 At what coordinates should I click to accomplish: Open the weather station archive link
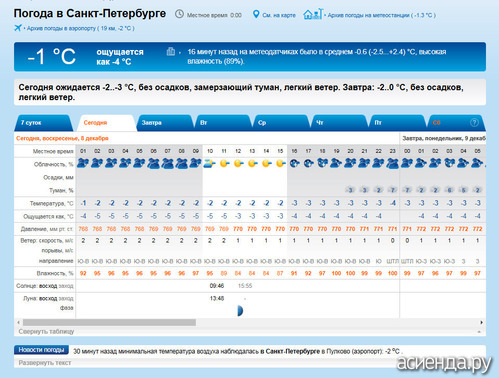click(x=381, y=15)
